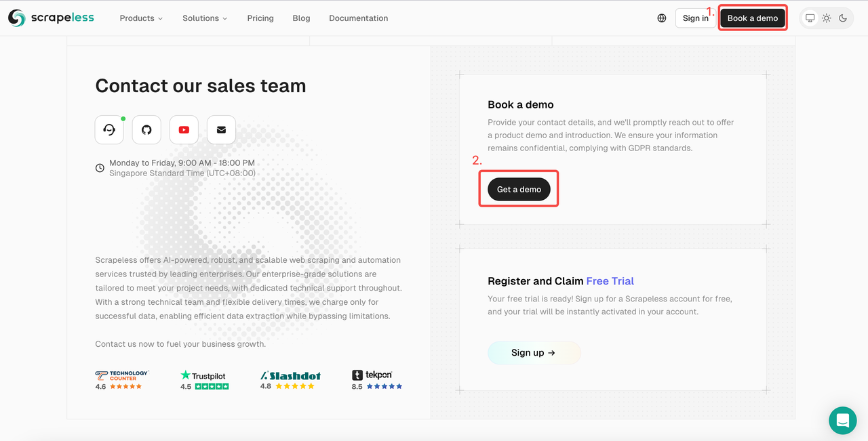Screen dimensions: 868x441
Task: Click the Slashdot rating badge
Action: click(x=290, y=380)
